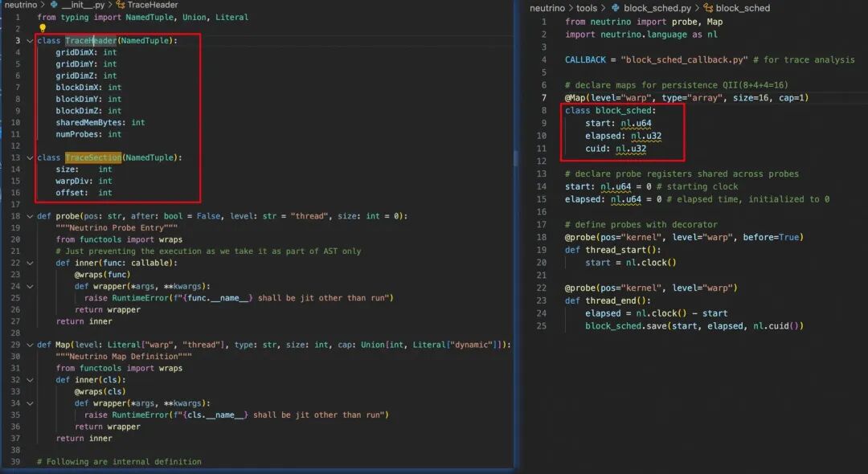Open the block_sched symbol breadcrumb
The height and width of the screenshot is (474, 868).
pos(743,8)
